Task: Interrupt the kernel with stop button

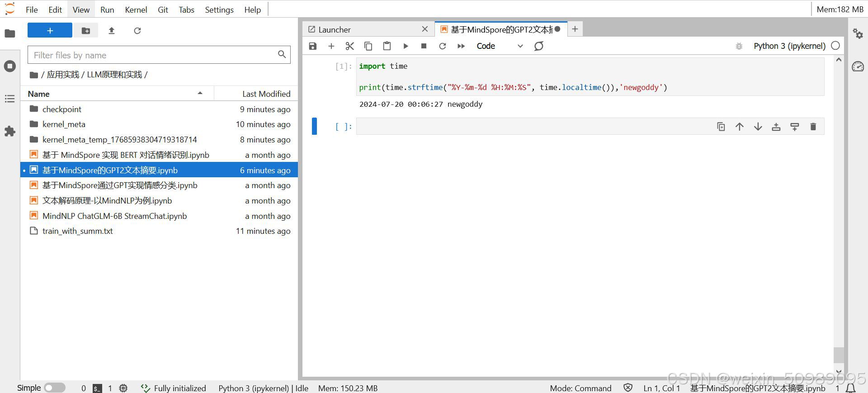Action: pyautogui.click(x=424, y=46)
